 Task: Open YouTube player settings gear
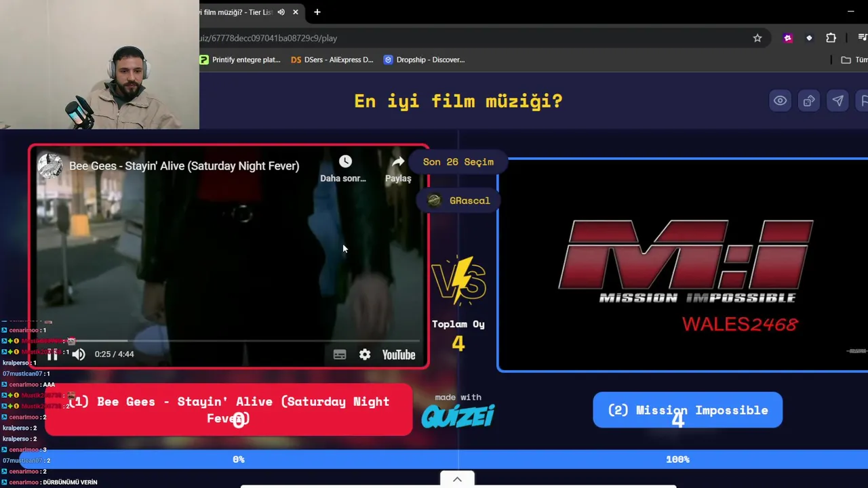coord(365,354)
